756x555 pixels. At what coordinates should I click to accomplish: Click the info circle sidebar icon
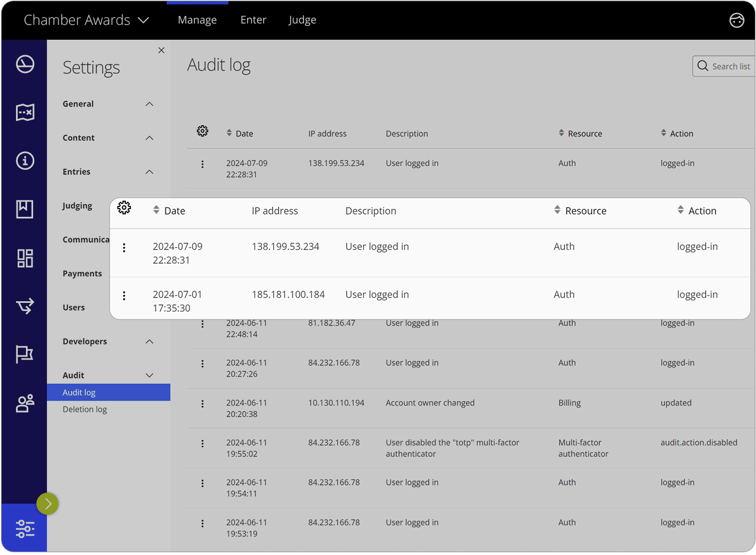coord(25,161)
